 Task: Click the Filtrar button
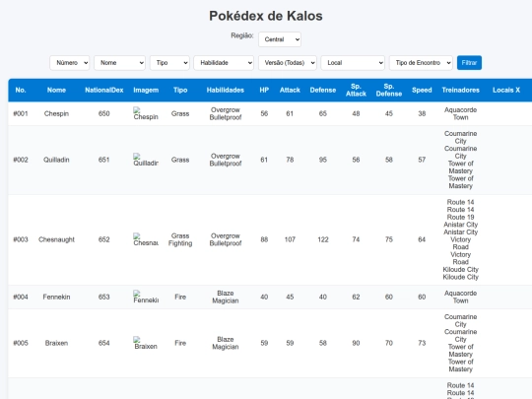[469, 63]
